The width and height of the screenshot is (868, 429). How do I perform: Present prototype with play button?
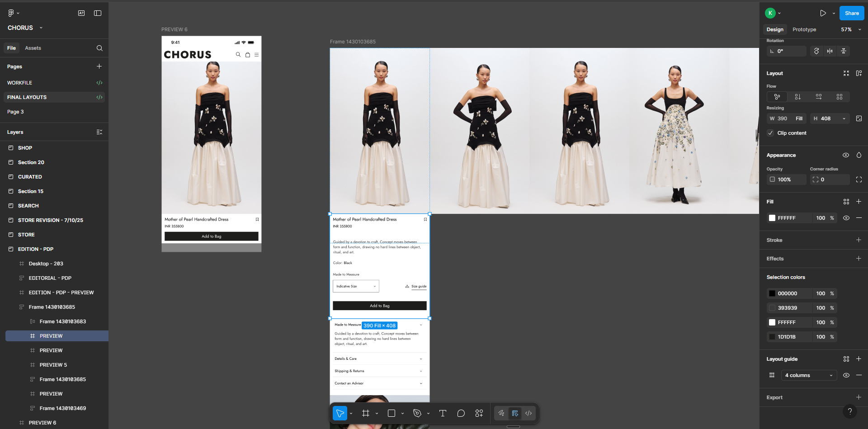coord(823,13)
